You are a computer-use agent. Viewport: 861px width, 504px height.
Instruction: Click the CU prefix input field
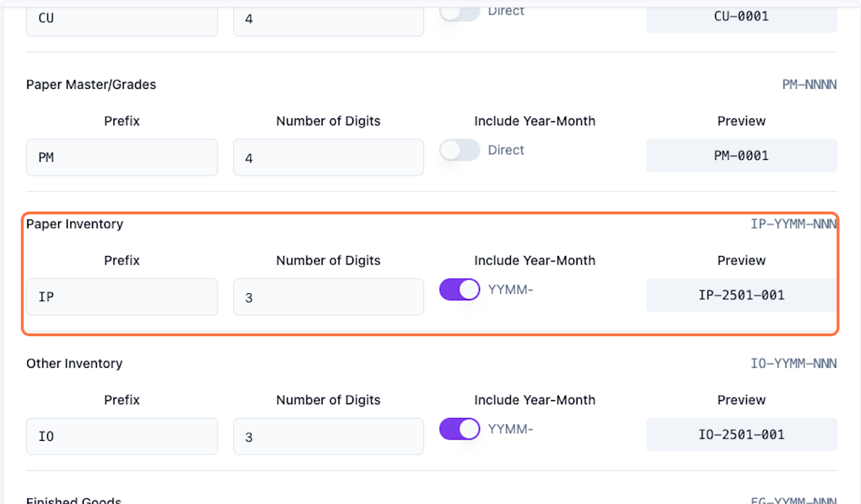(122, 19)
